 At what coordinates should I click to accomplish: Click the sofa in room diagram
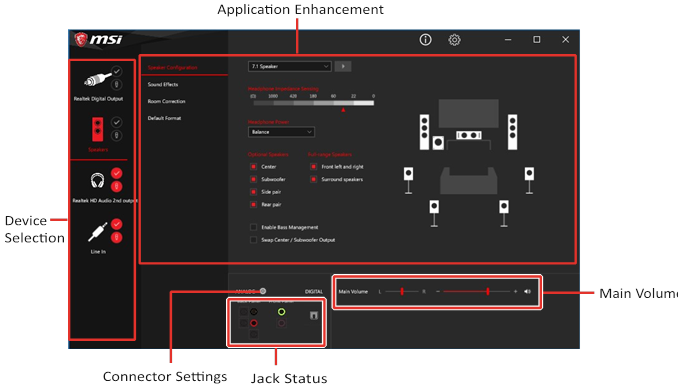coord(469,181)
